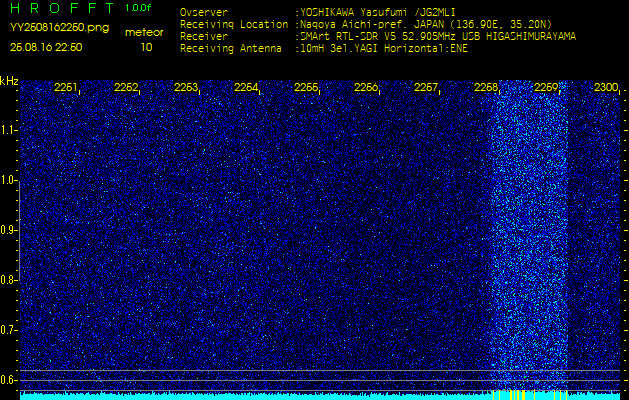Viewport: 629px width, 400px height.
Task: Click the HROFFT program title
Action: point(62,8)
